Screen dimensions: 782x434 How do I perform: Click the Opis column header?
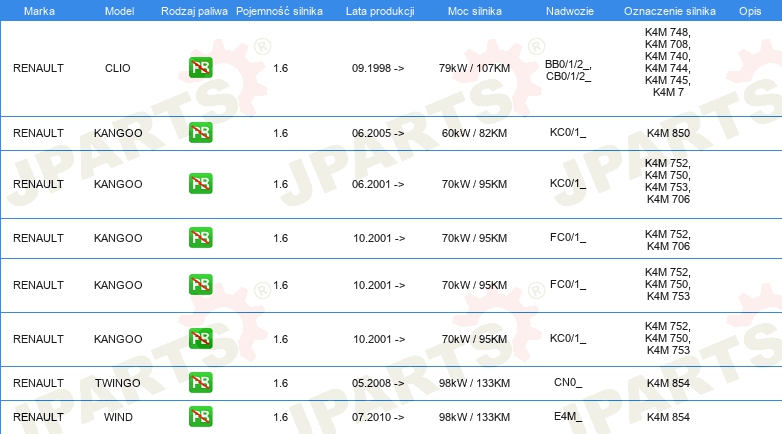(x=750, y=11)
